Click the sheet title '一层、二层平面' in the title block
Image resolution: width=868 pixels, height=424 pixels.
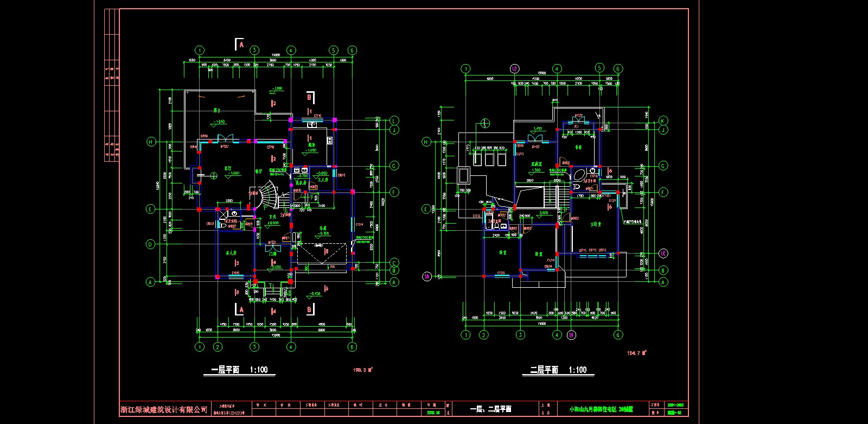click(x=490, y=409)
